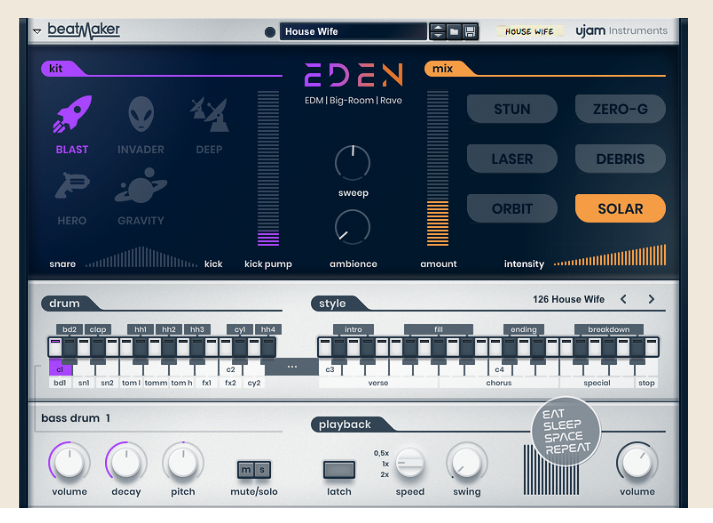Viewport: 713px width, 523px height.
Task: Click the kick pump level meter
Action: point(268,168)
